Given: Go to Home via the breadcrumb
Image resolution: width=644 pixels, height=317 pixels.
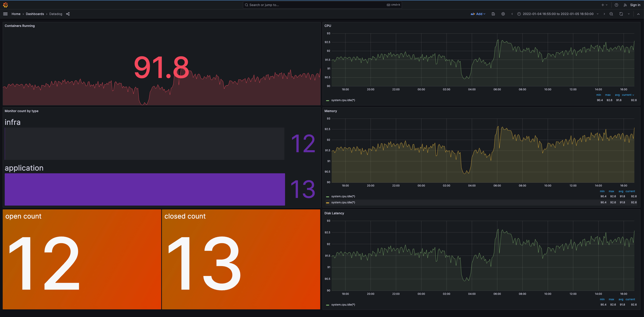Looking at the screenshot, I should [x=16, y=14].
